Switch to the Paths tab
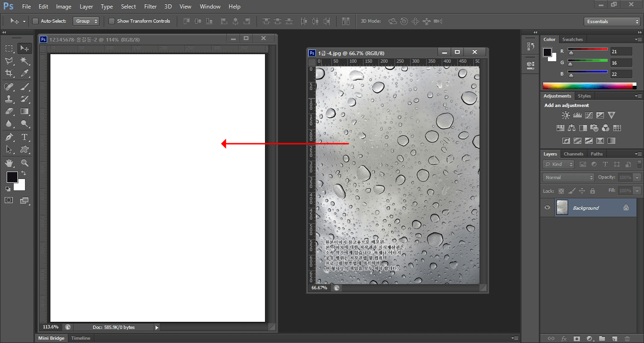 coord(596,154)
